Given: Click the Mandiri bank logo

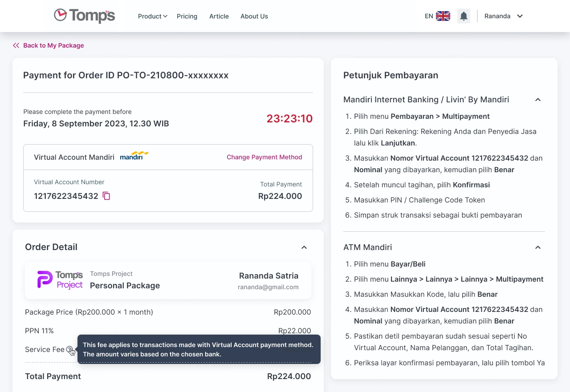Looking at the screenshot, I should 134,156.
